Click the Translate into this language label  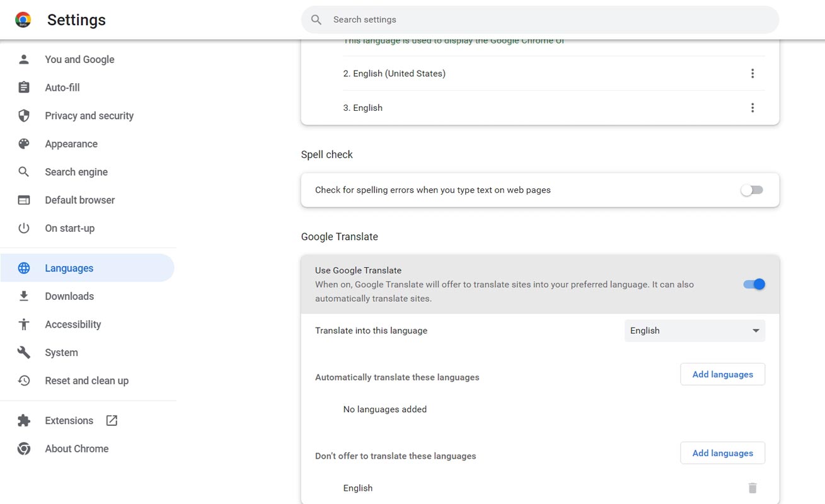371,331
